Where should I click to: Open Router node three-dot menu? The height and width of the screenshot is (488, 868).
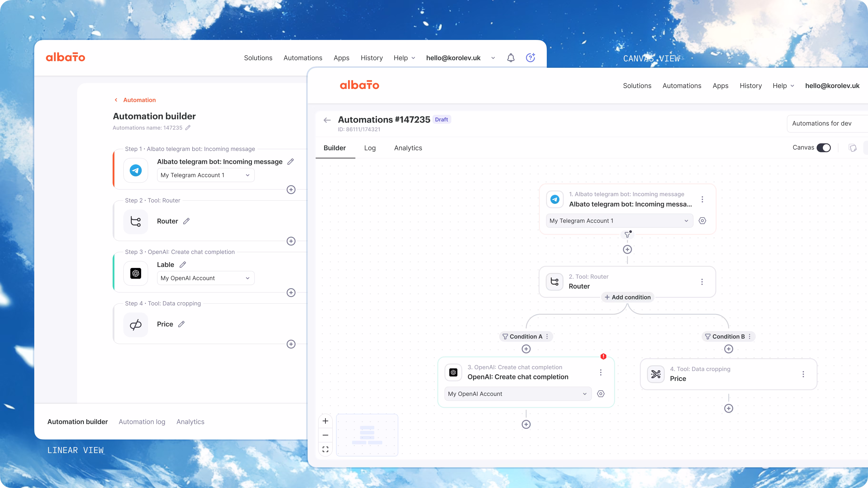point(702,282)
